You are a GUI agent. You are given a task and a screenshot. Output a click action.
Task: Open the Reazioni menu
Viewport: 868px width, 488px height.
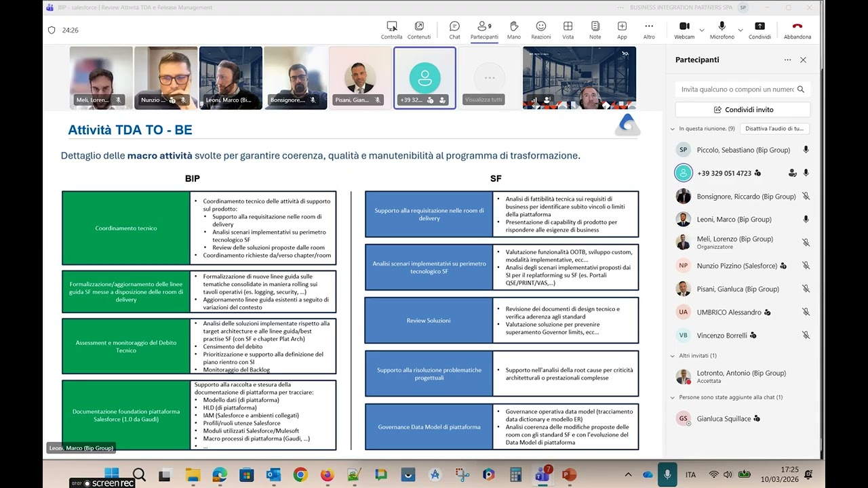coord(541,30)
